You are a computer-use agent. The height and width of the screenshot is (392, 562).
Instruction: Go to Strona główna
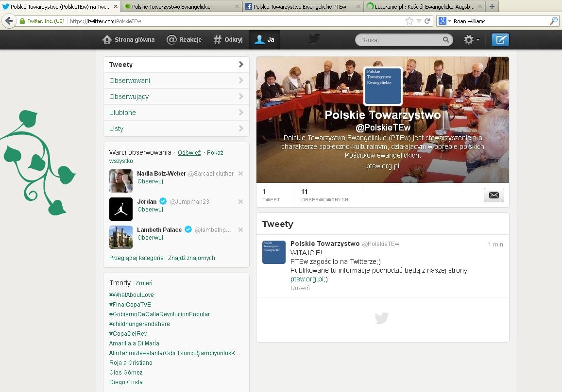tap(128, 39)
